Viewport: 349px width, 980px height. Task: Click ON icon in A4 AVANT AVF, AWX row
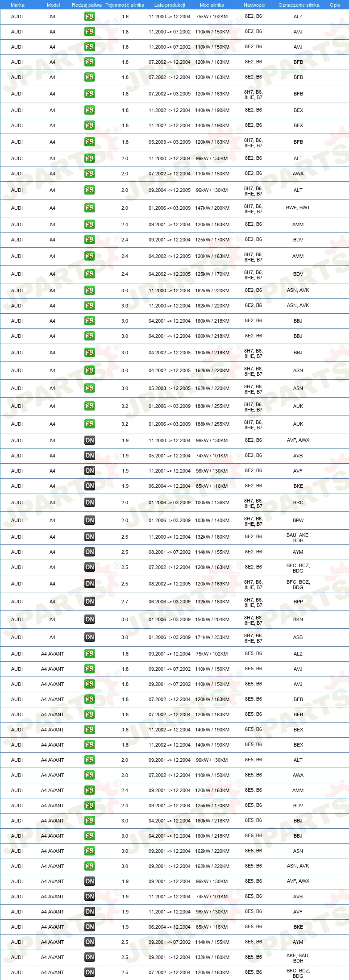tap(90, 881)
